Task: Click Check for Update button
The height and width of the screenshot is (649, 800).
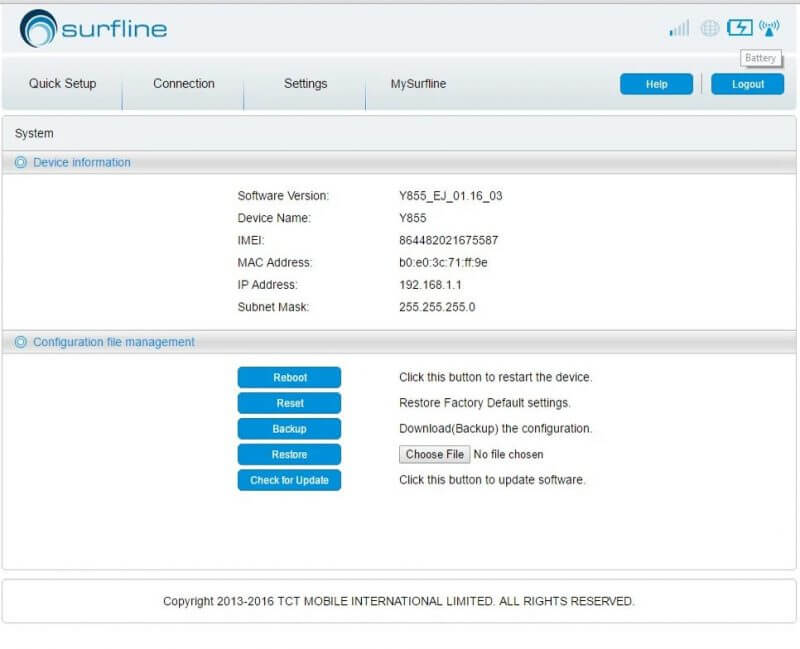Action: (289, 480)
